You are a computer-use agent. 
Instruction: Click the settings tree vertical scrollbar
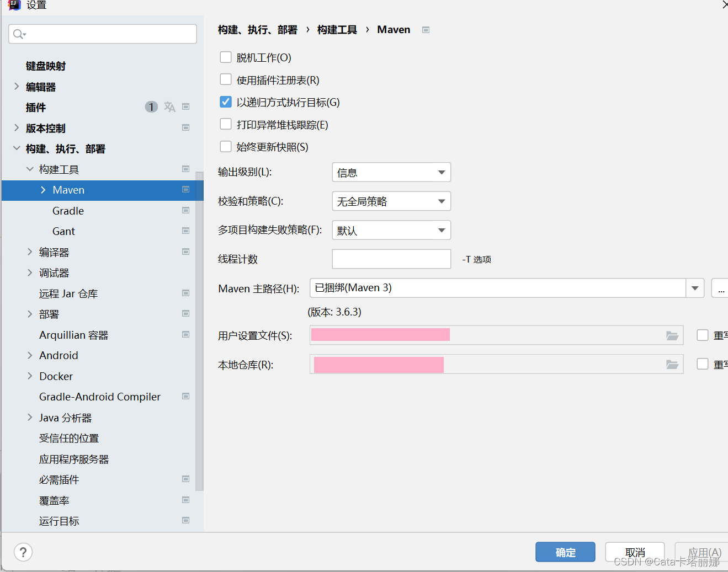click(199, 331)
